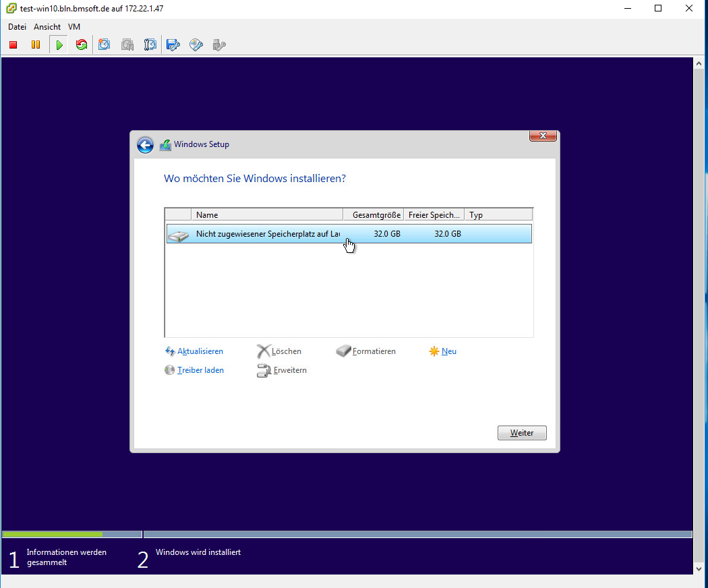The width and height of the screenshot is (708, 588).
Task: Click the red-green Reset VM icon
Action: (82, 45)
